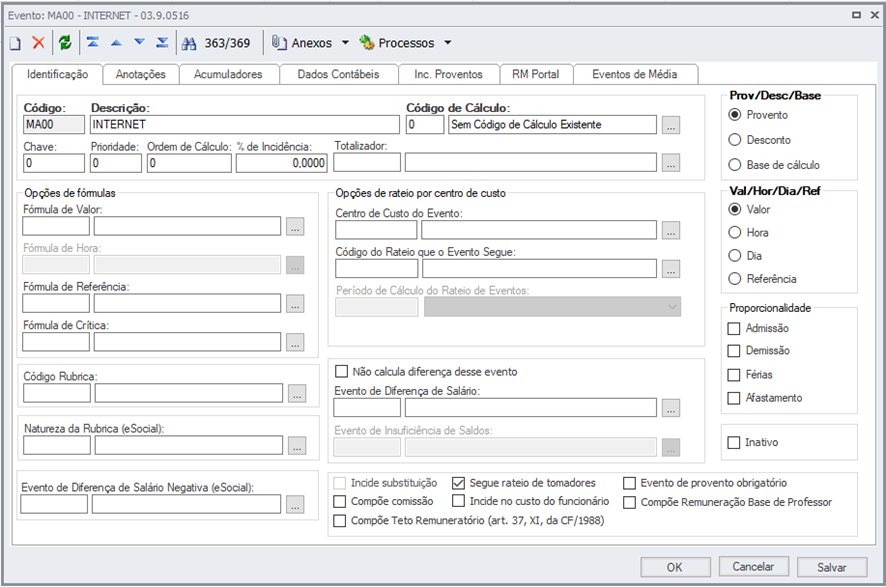This screenshot has width=886, height=587.
Task: Click the % de Incidência field
Action: (281, 163)
